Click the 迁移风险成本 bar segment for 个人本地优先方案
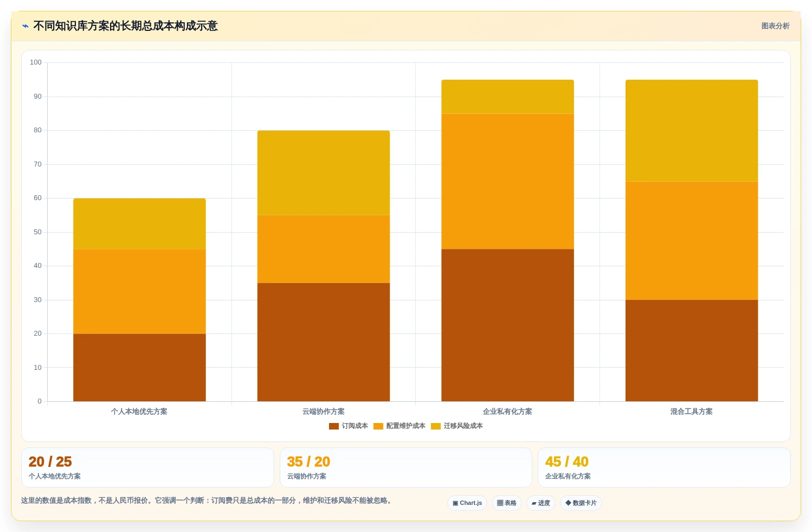Screen dimensions: 812x532 (139, 223)
